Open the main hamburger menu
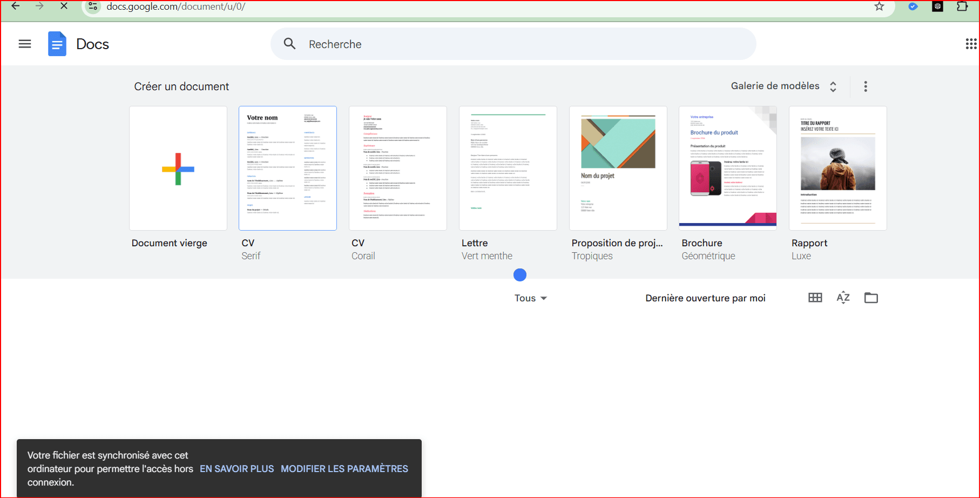The image size is (980, 498). pos(25,44)
